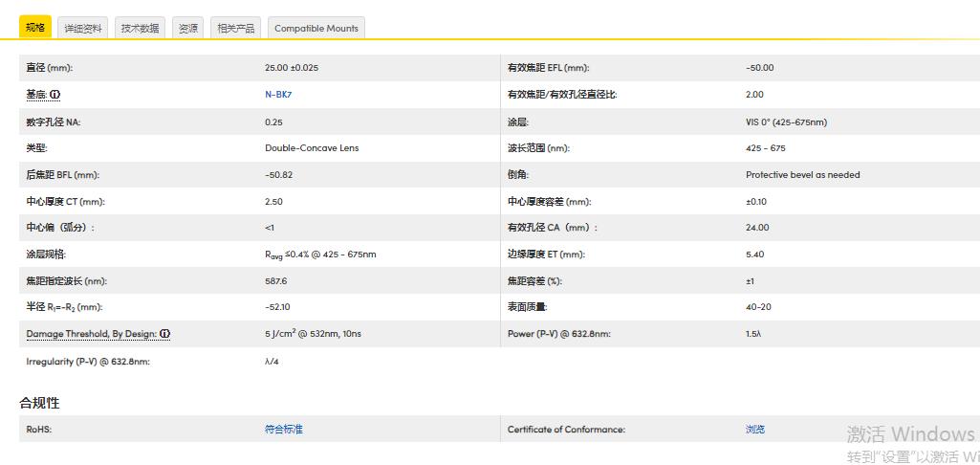The height and width of the screenshot is (465, 980).
Task: Click the 浏览 certificate link
Action: (755, 430)
